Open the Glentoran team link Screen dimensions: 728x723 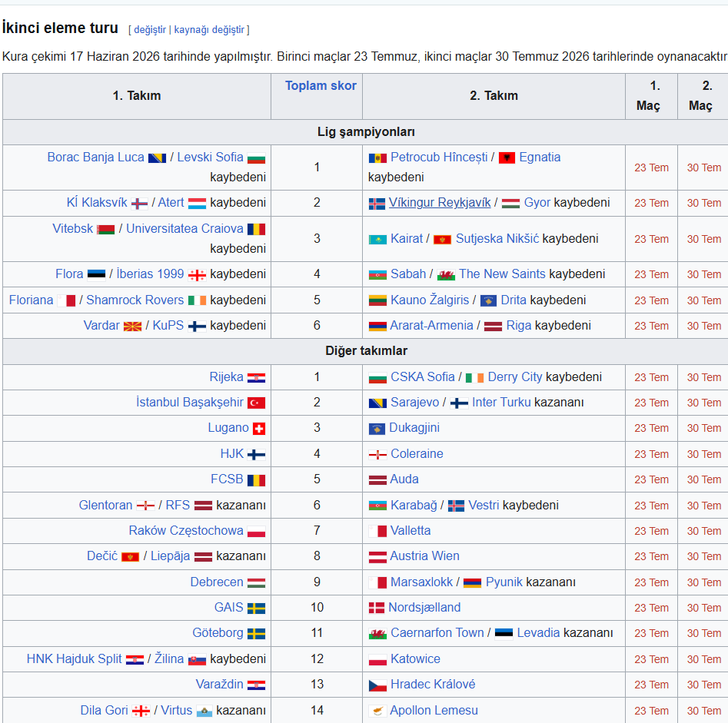coord(105,506)
